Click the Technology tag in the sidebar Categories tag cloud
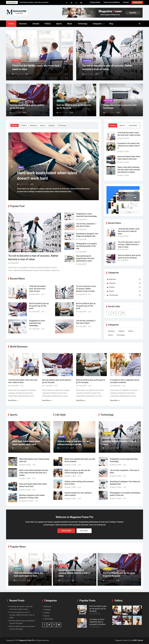 (x=120, y=335)
